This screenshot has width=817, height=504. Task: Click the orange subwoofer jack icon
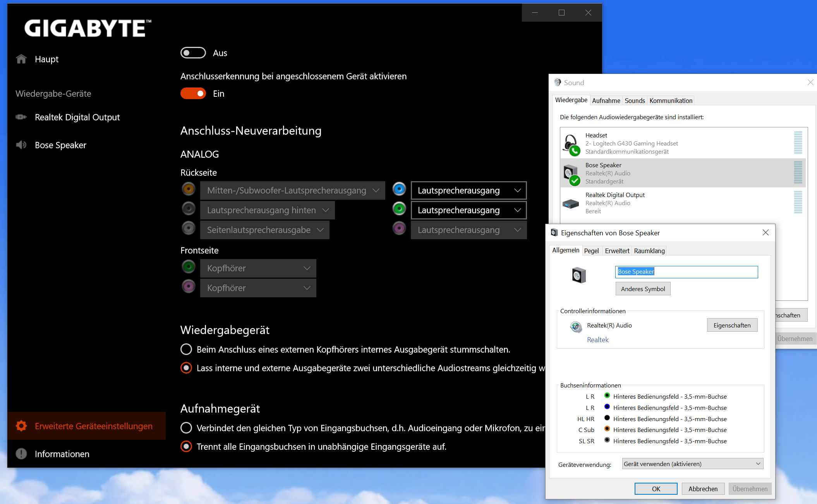click(x=189, y=189)
